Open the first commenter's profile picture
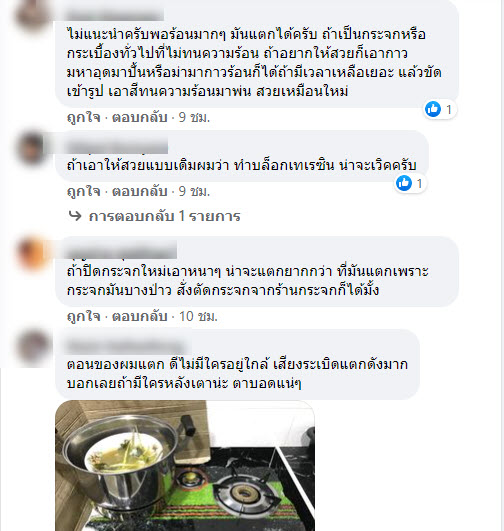Screen dimensions: 504x531 [x=33, y=15]
